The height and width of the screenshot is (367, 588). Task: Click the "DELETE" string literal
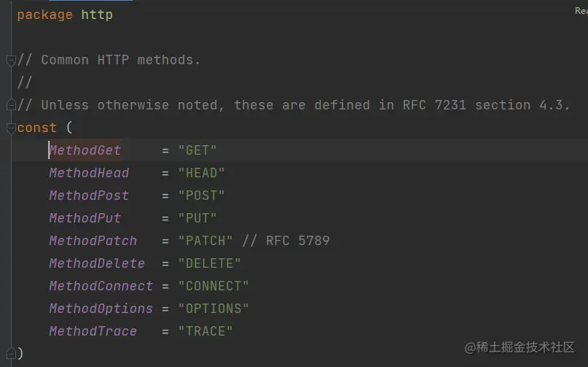(210, 263)
